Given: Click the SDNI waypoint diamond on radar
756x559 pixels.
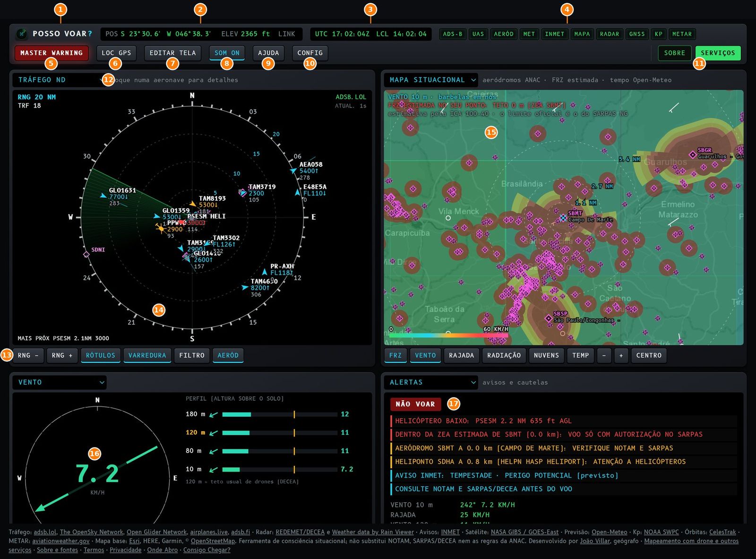Looking at the screenshot, I should (86, 255).
